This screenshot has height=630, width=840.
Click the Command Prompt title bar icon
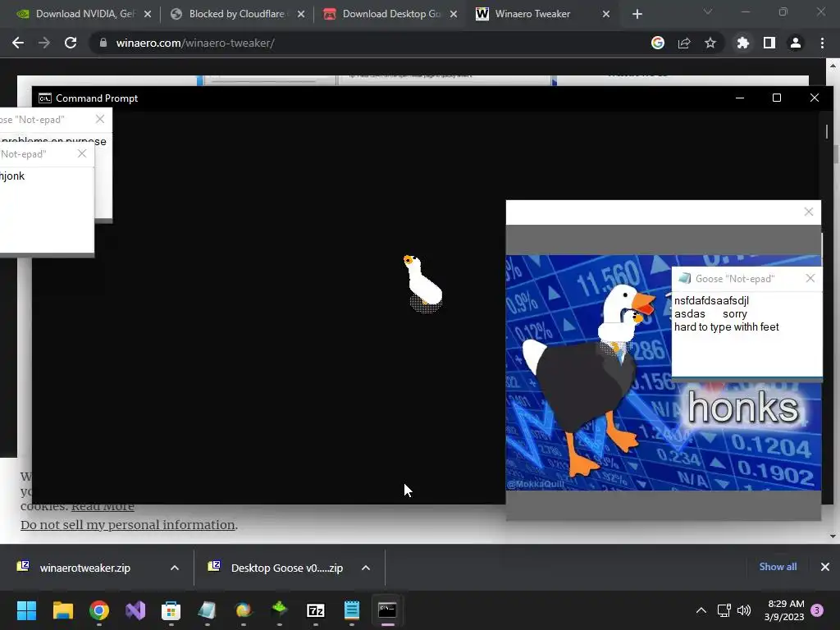point(45,98)
